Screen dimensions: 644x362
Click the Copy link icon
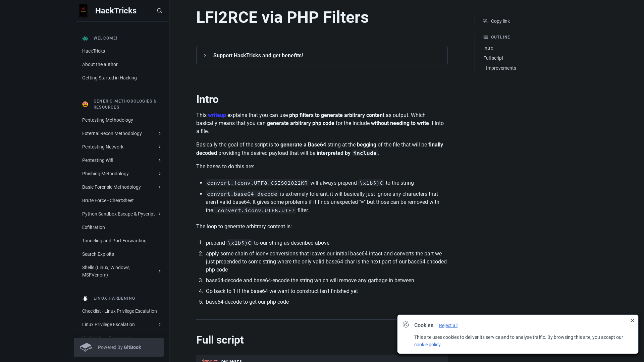[x=485, y=21]
